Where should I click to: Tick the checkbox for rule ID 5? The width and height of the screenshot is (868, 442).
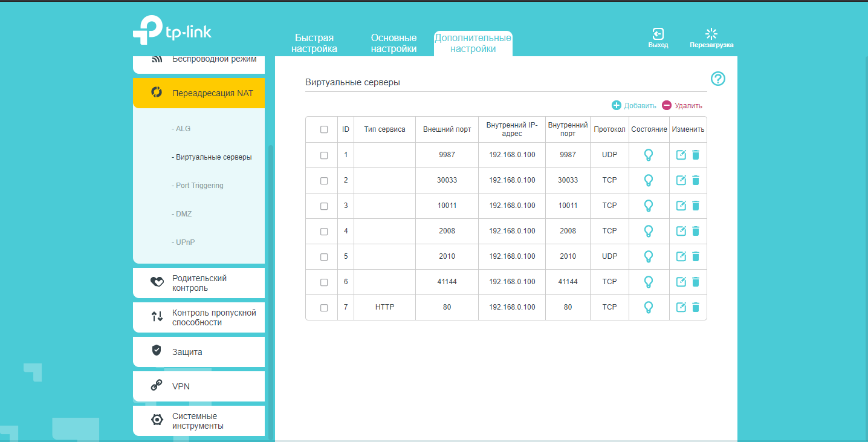tap(324, 257)
